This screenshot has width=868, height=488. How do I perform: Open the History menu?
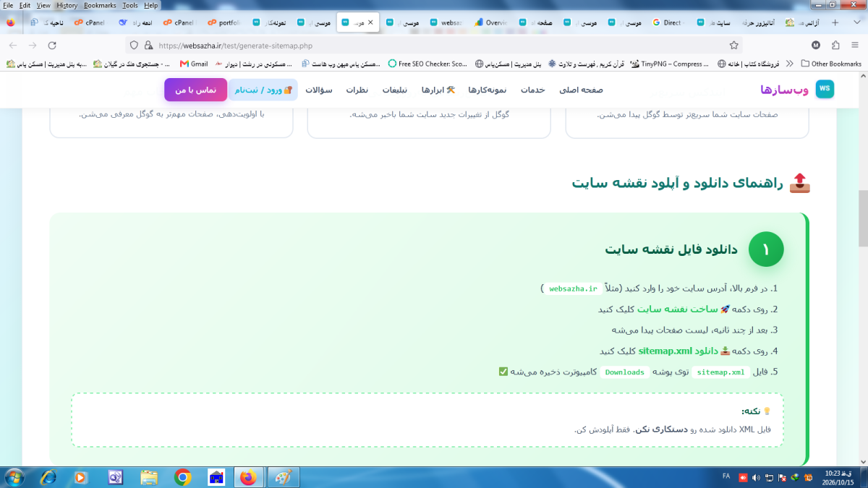[67, 5]
